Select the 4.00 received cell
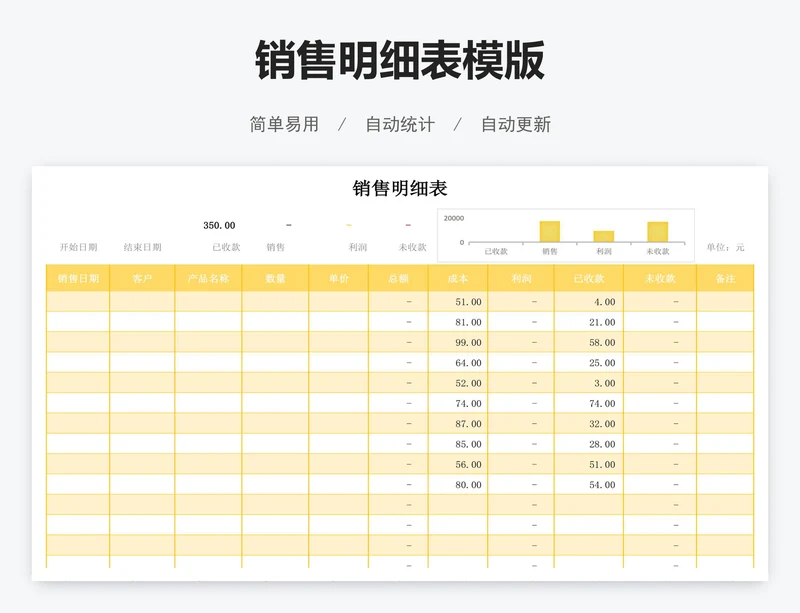800x613 pixels. tap(589, 302)
